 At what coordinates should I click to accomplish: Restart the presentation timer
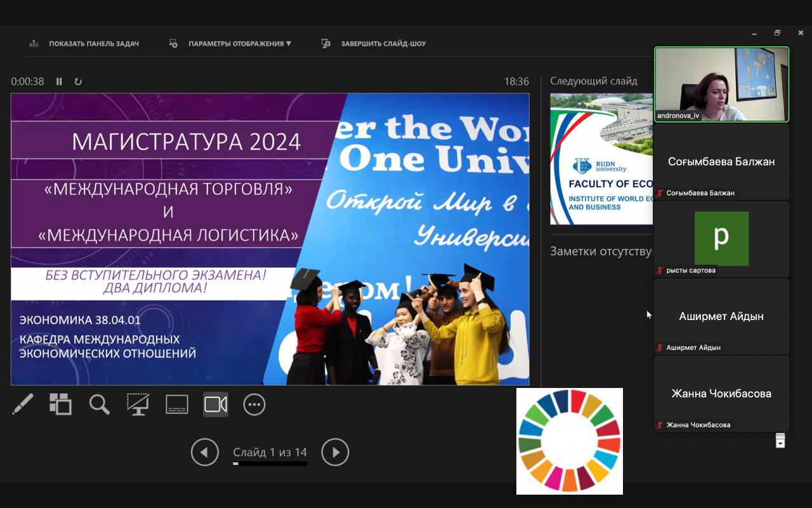point(78,81)
